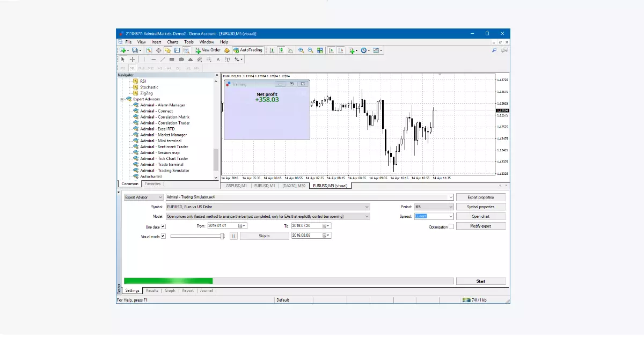Select the Vertical Line drawing tool

(144, 59)
